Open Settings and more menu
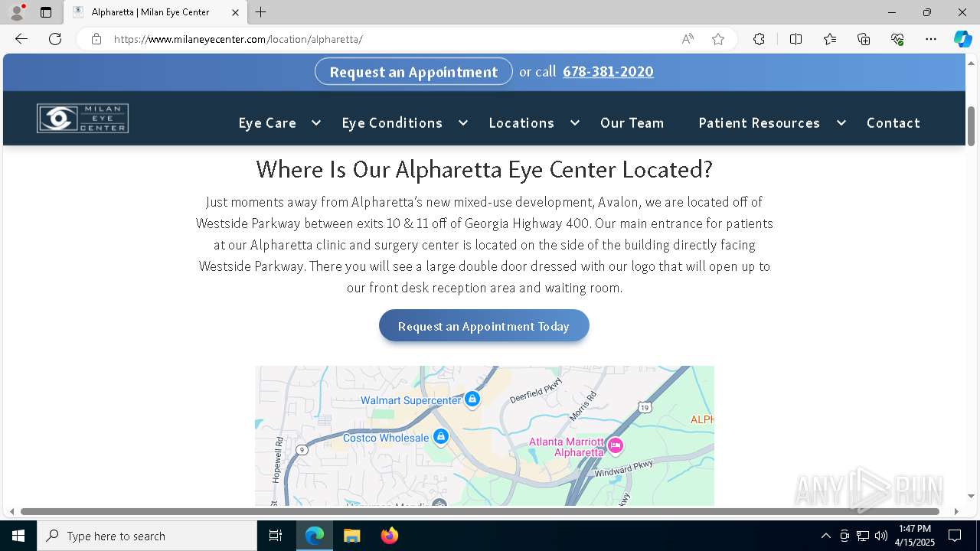The height and width of the screenshot is (551, 980). pyautogui.click(x=931, y=39)
